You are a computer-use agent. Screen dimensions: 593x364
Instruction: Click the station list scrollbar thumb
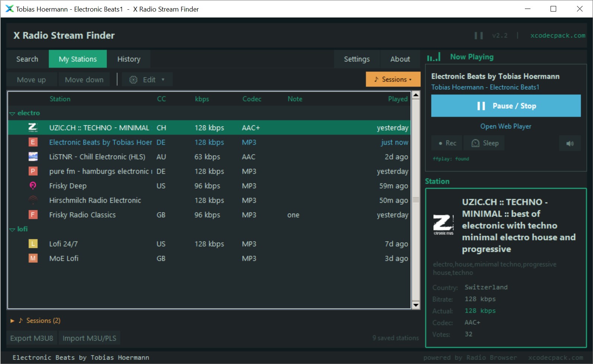point(416,200)
